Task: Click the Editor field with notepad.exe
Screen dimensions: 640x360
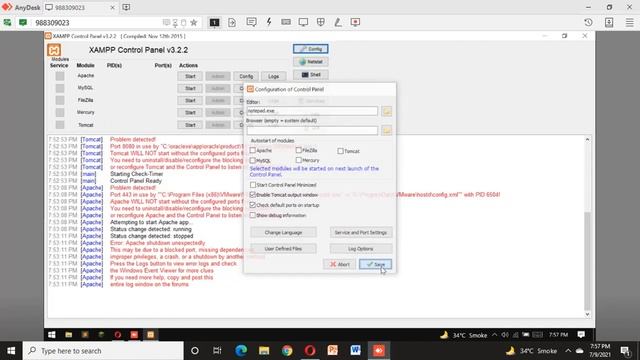Action: tap(312, 111)
